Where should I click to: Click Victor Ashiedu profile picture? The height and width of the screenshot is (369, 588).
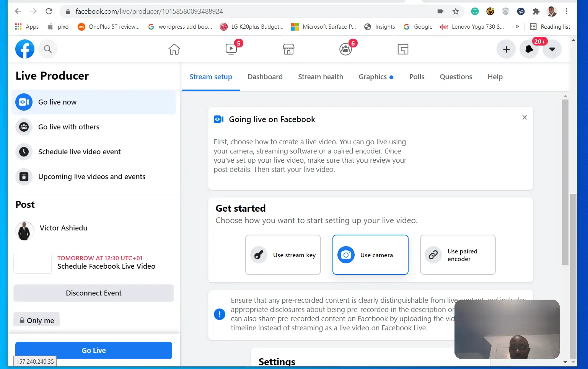[x=24, y=231]
